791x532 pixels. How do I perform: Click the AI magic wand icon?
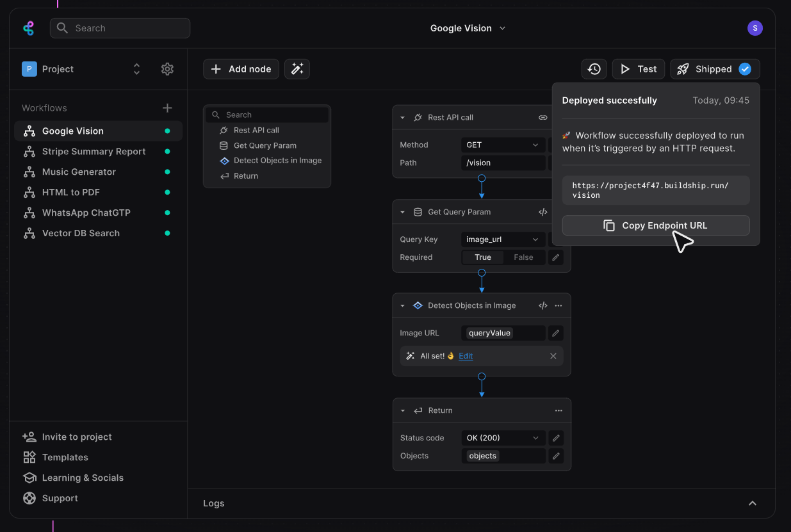297,69
